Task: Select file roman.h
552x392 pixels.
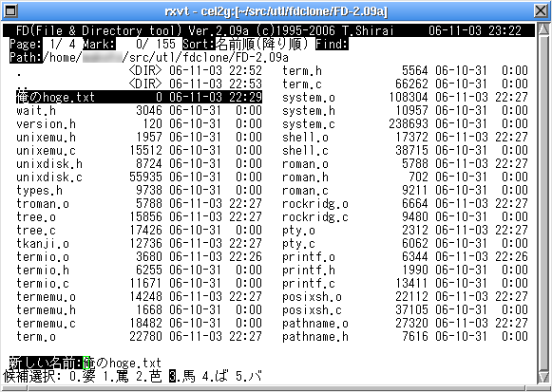Action: tap(305, 177)
